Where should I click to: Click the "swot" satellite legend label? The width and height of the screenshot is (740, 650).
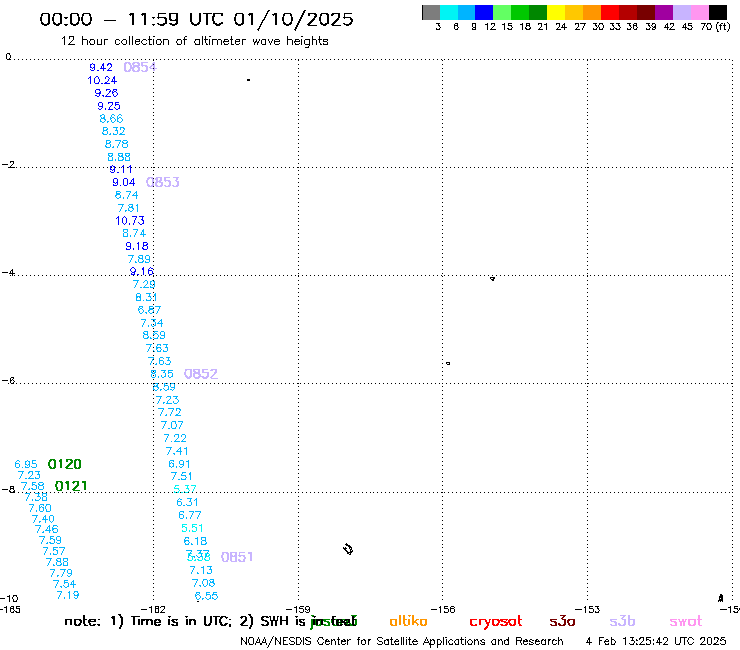coord(686,622)
